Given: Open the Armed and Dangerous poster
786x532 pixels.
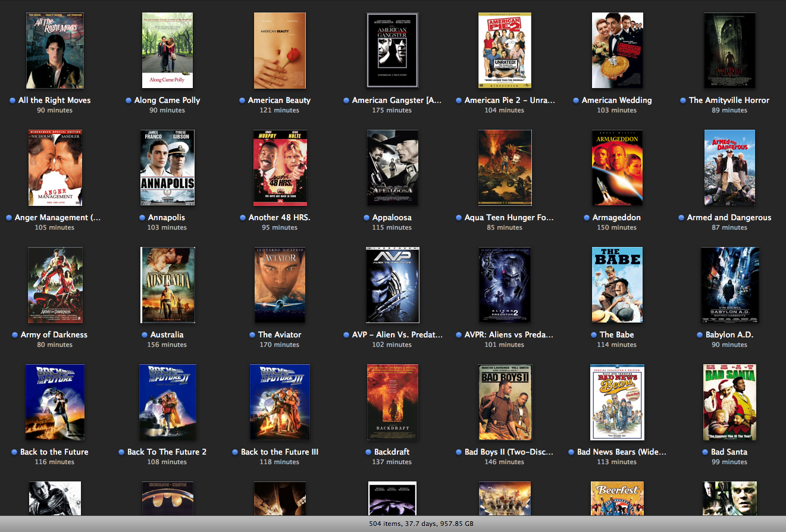Looking at the screenshot, I should click(x=729, y=168).
